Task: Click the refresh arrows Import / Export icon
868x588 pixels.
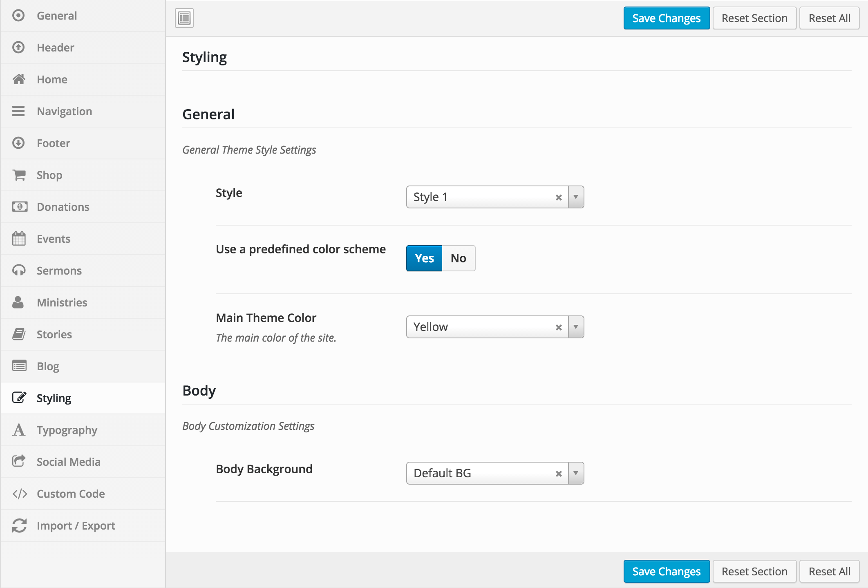Action: pos(19,525)
